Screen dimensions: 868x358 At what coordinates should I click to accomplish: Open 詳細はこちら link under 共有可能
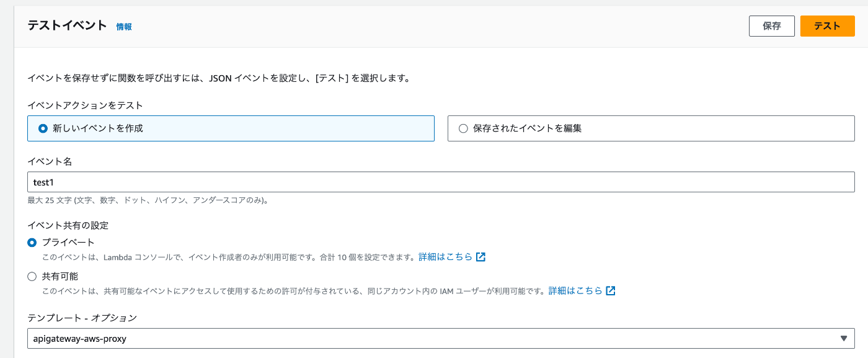point(575,290)
